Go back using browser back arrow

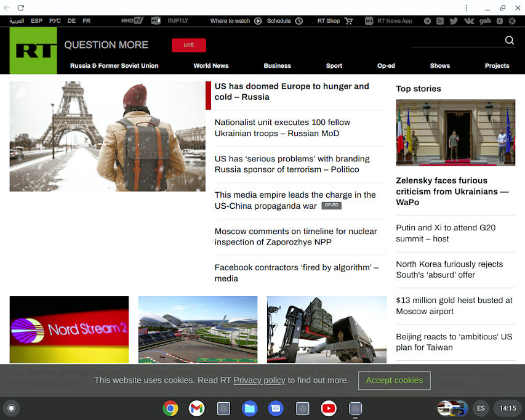(7, 8)
